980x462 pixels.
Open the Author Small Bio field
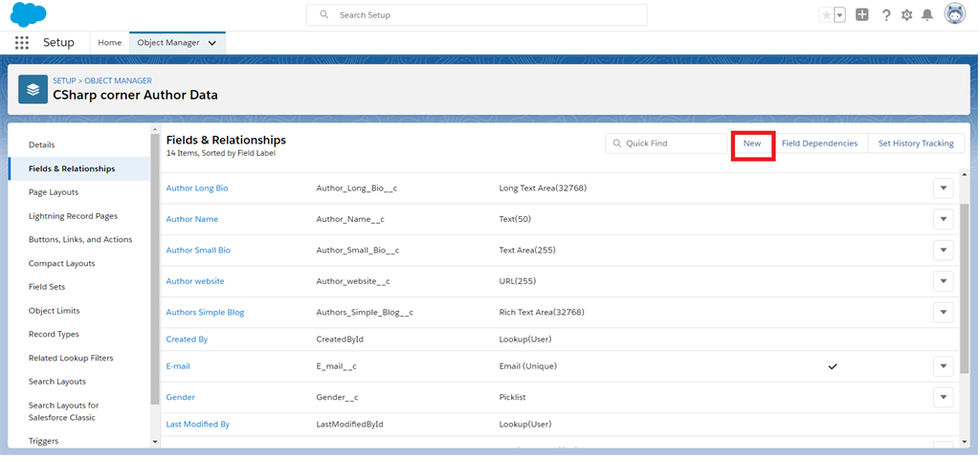198,250
